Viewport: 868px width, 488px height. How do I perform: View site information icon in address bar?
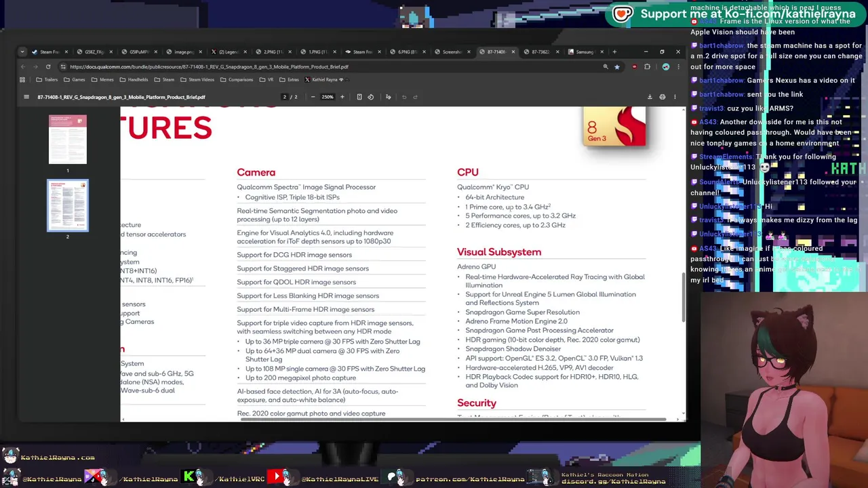[63, 66]
